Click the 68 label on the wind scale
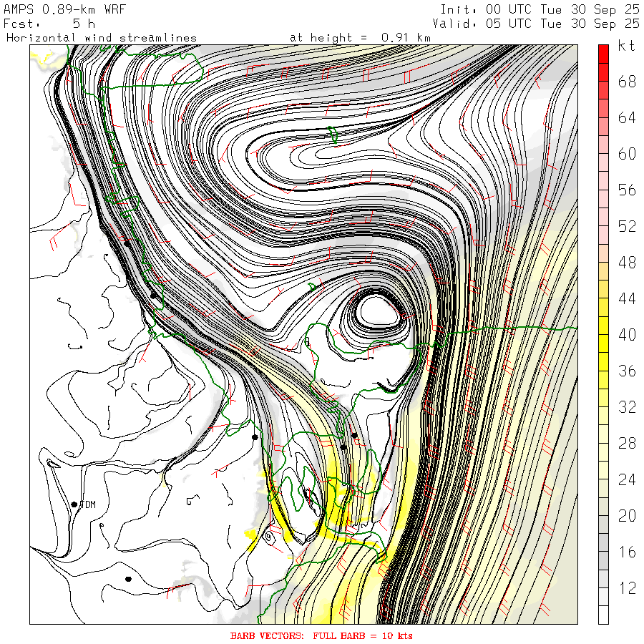 tap(627, 82)
